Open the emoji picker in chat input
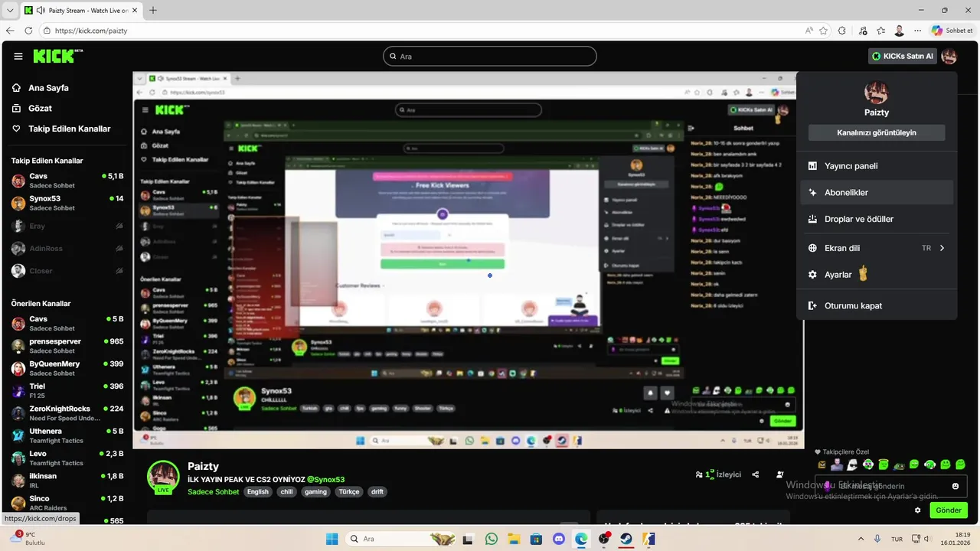Screen dimensions: 980x551 tap(955, 486)
